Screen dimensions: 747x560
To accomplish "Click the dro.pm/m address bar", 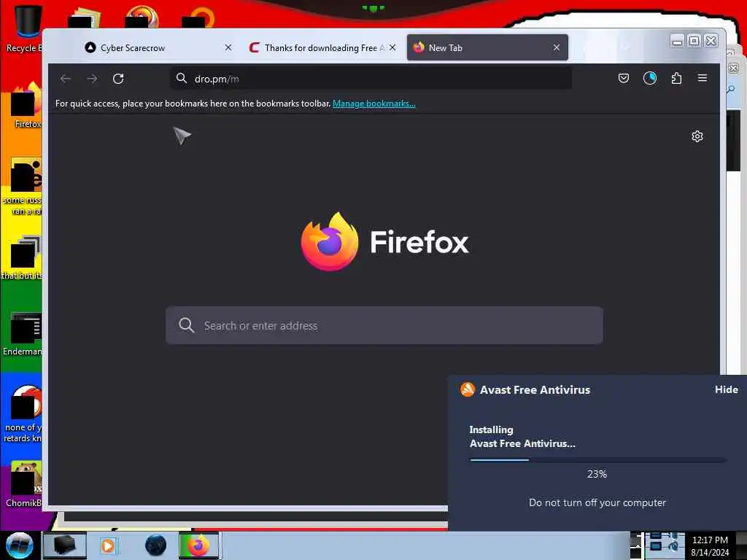I will point(371,79).
